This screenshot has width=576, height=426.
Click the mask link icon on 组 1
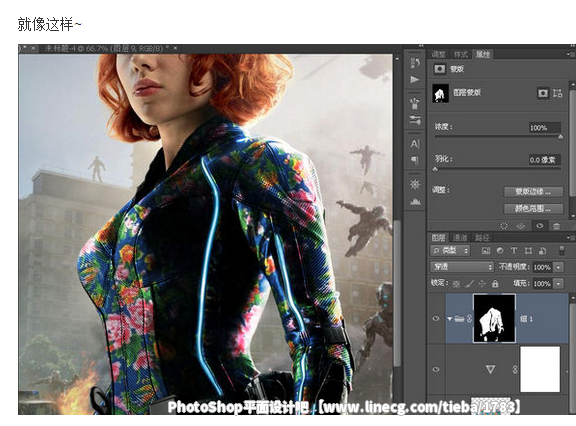point(469,319)
